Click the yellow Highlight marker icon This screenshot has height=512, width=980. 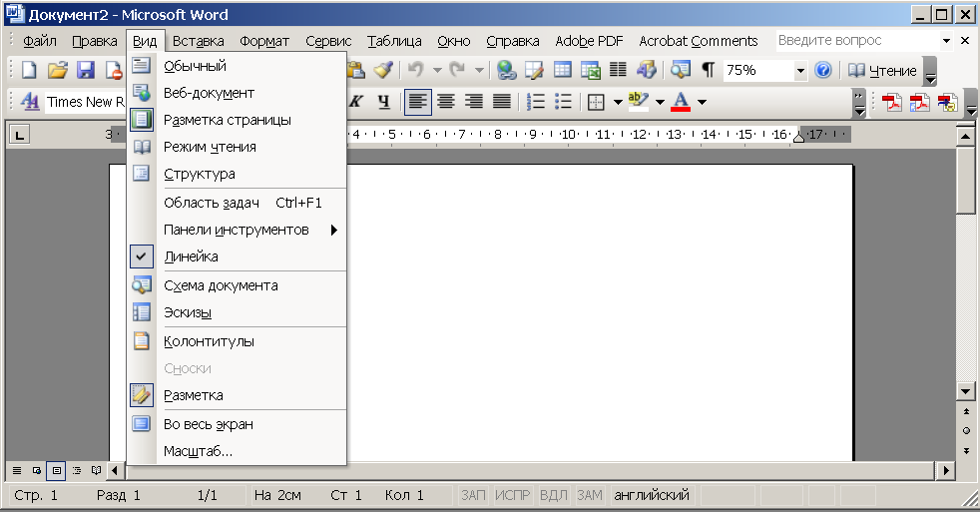tap(638, 101)
